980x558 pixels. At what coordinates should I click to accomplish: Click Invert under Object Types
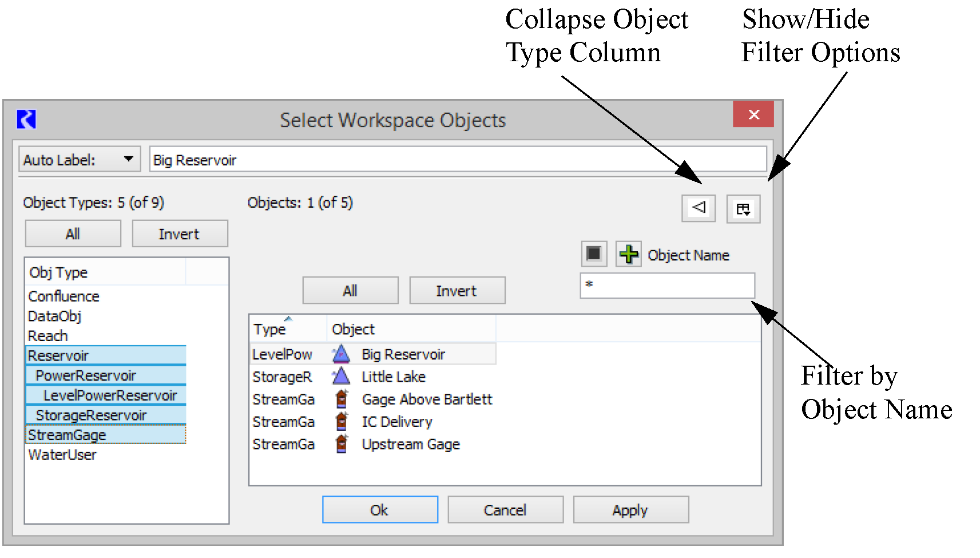[180, 234]
